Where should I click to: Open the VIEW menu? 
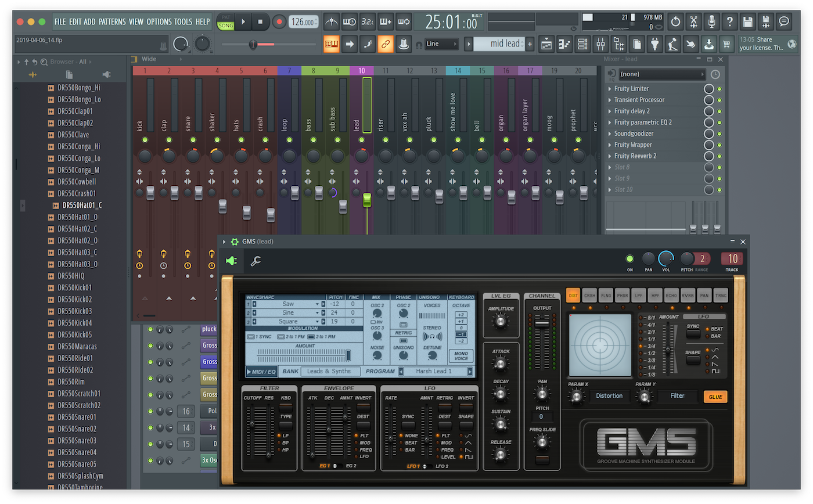click(136, 22)
